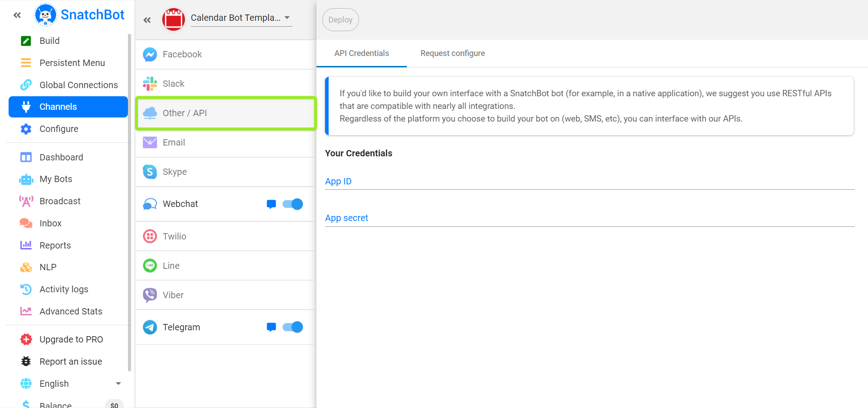Image resolution: width=868 pixels, height=408 pixels.
Task: Select Channels in the sidebar
Action: (x=68, y=107)
